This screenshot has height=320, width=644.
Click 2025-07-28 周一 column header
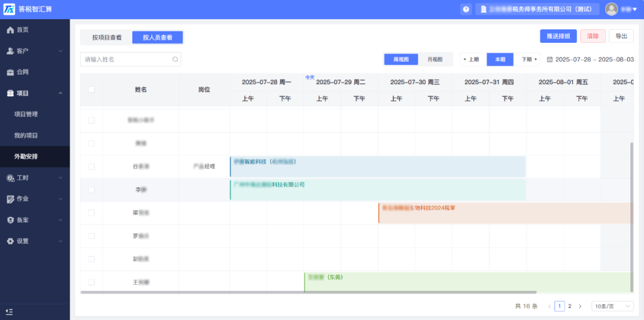tap(267, 82)
